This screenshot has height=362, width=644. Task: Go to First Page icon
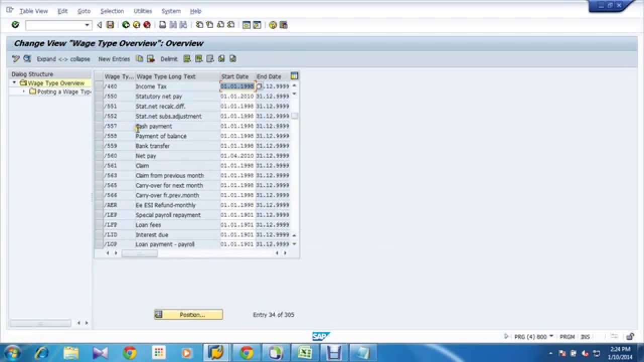coord(200,25)
